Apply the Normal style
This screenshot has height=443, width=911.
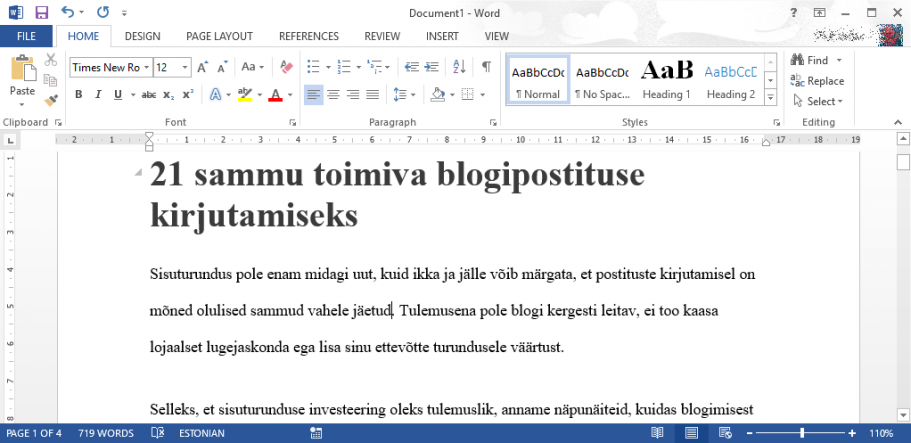pos(538,80)
